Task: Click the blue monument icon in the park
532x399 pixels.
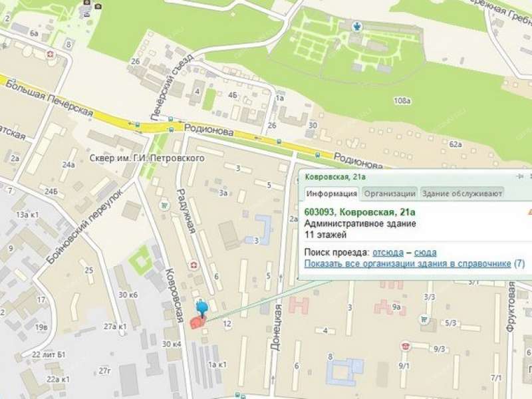Action: tap(358, 26)
